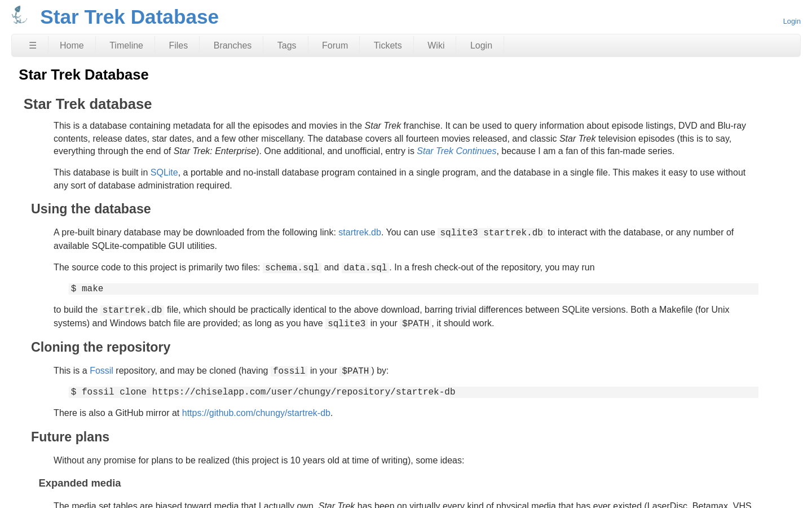Click the "$ make" code block

point(413,289)
